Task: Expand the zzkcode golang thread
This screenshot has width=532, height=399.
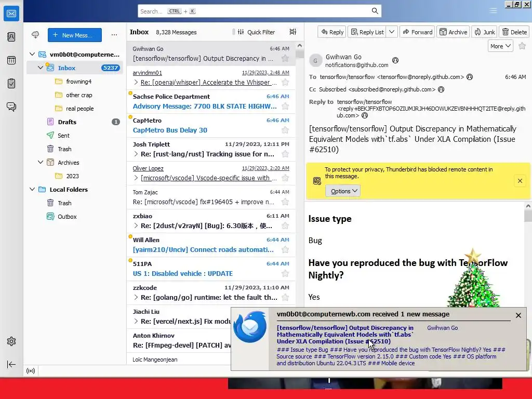Action: click(x=136, y=297)
